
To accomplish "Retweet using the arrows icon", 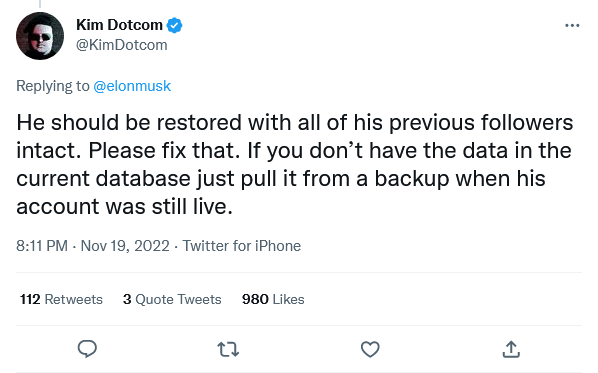I will tap(228, 349).
